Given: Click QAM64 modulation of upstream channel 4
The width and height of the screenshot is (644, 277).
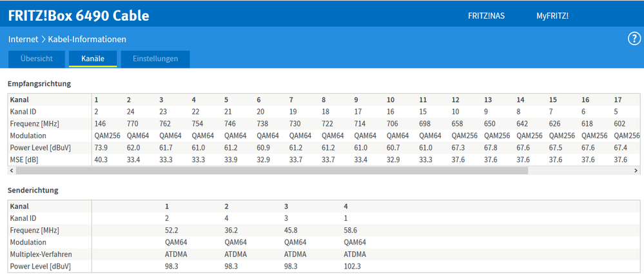Looking at the screenshot, I should click(x=355, y=242).
